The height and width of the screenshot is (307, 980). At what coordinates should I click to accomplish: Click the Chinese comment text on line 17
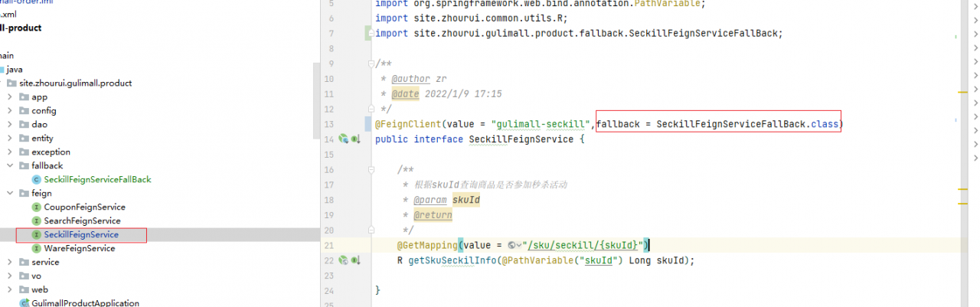pyautogui.click(x=490, y=185)
